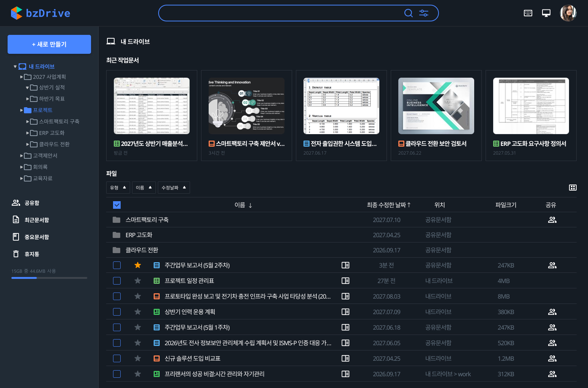Expand the 프로젝트 tree arrow
Image resolution: width=588 pixels, height=388 pixels.
(22, 110)
